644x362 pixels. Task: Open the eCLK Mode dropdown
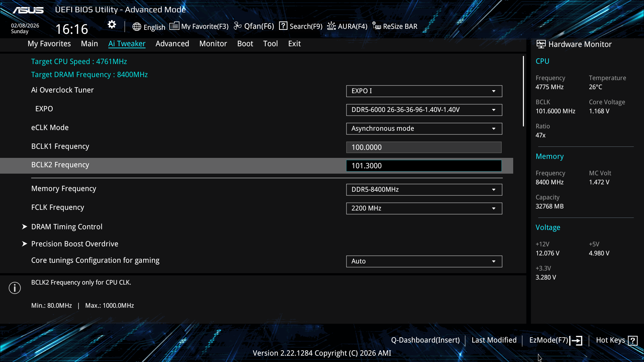424,129
